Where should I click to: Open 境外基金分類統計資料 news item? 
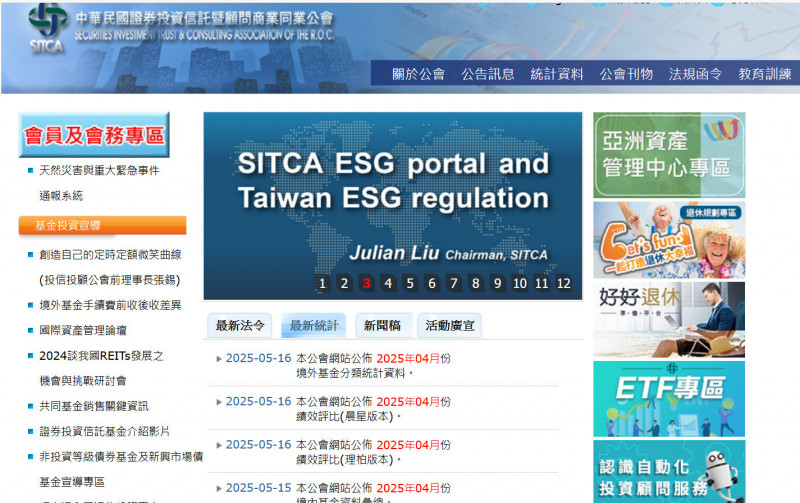tap(373, 366)
